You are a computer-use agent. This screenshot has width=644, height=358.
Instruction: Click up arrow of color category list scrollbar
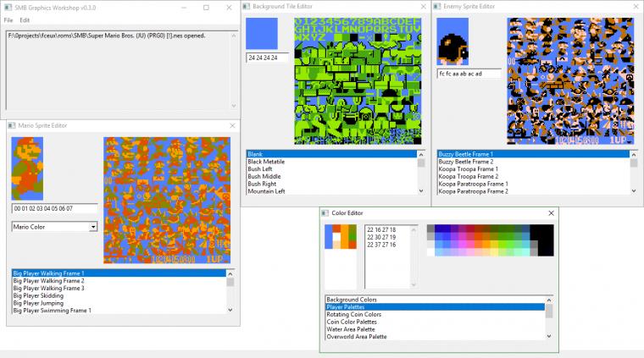[549, 300]
